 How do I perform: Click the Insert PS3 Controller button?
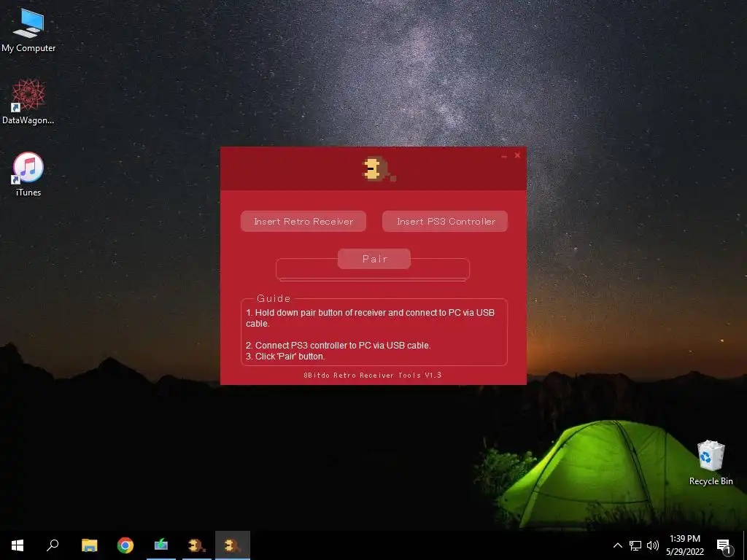[x=445, y=222]
